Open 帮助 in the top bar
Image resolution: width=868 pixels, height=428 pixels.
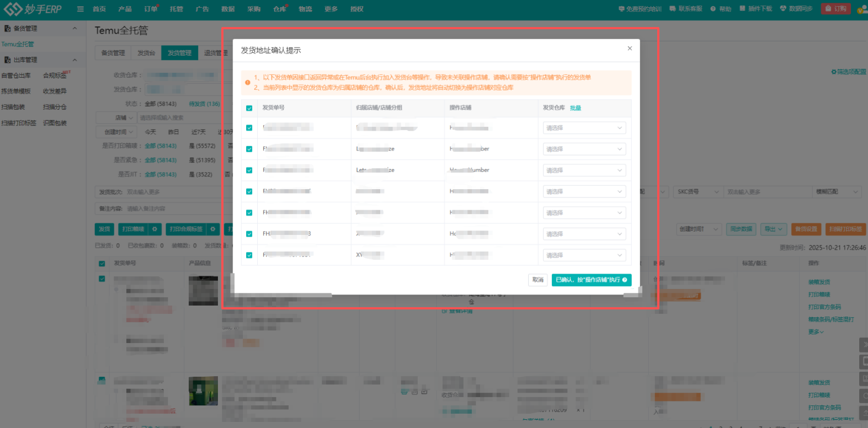721,9
